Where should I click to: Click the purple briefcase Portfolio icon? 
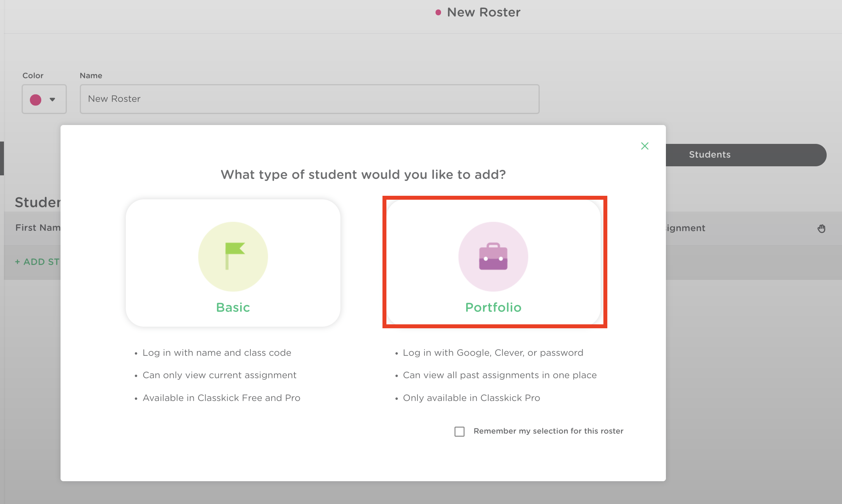[493, 256]
